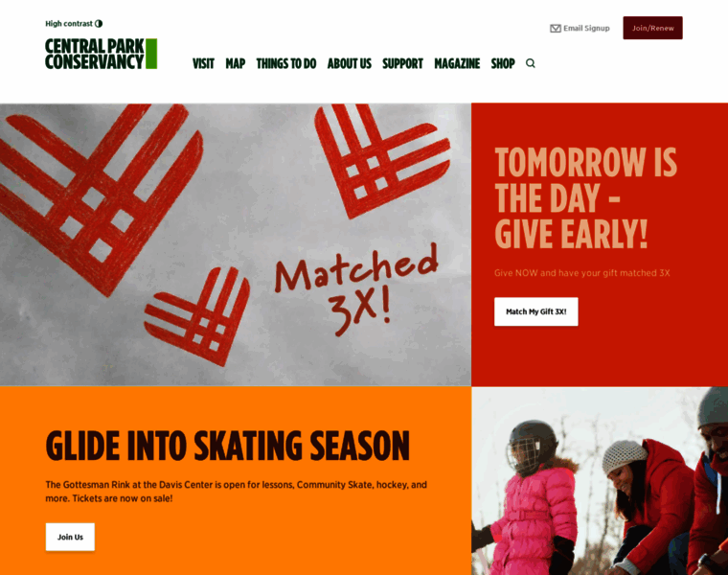The height and width of the screenshot is (575, 728).
Task: Click the Matched 3X hearts banner image
Action: (236, 244)
